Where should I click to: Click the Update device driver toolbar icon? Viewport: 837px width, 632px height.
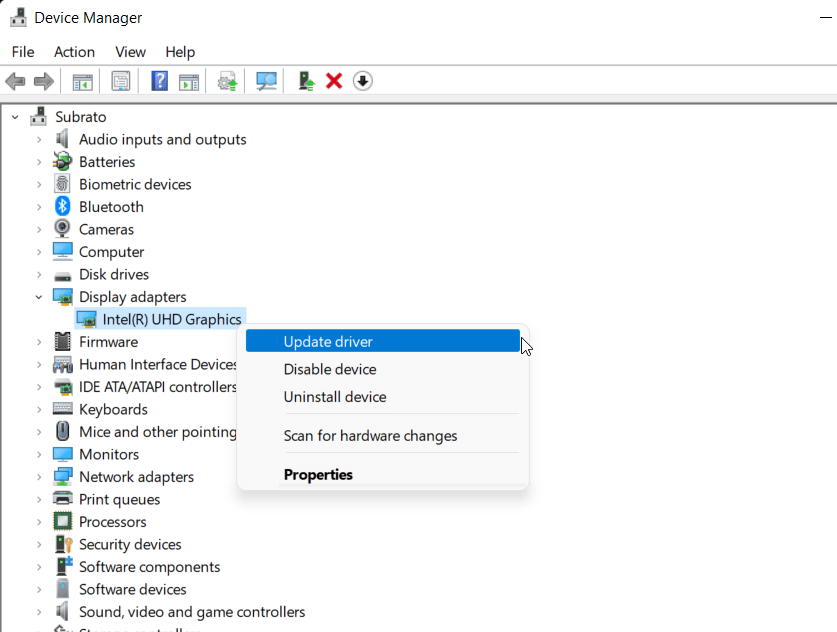306,82
